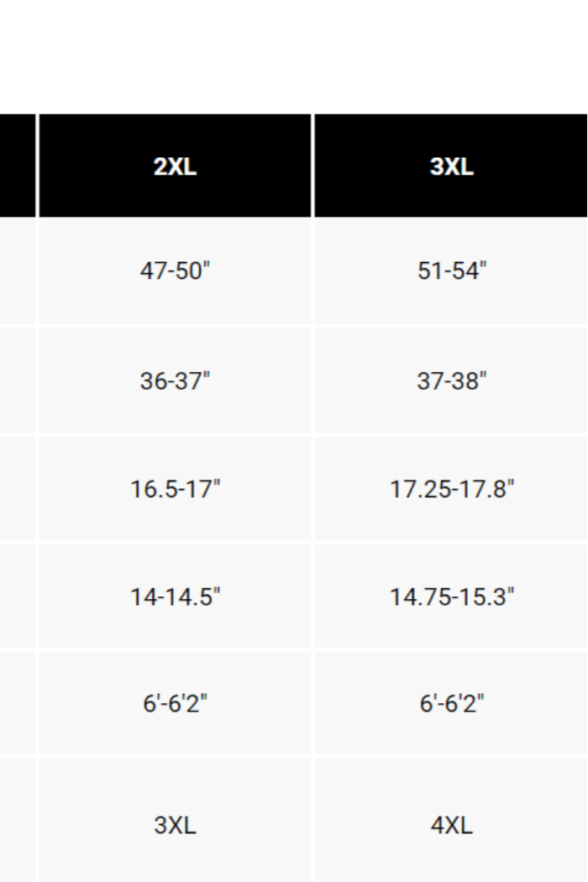Click the 37-38" cell

[452, 381]
